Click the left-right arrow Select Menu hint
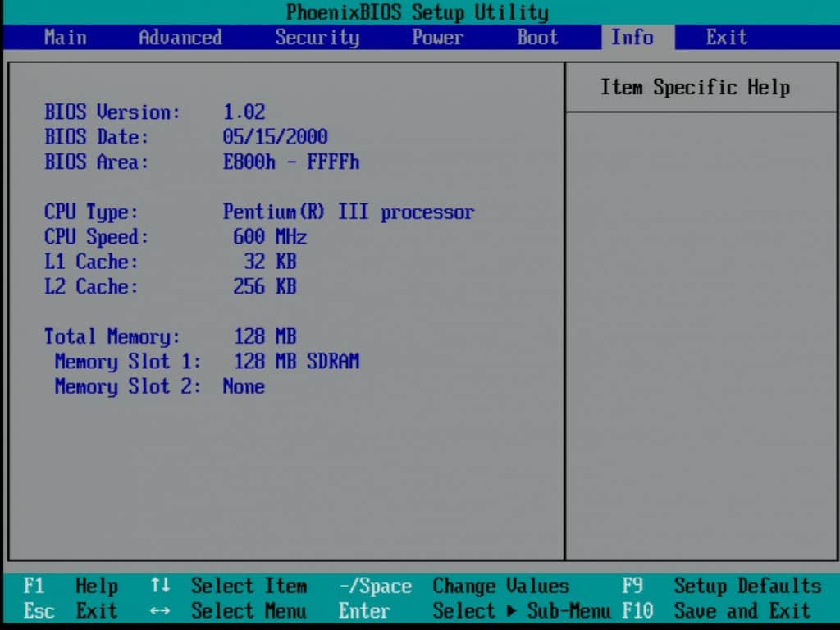 point(229,610)
